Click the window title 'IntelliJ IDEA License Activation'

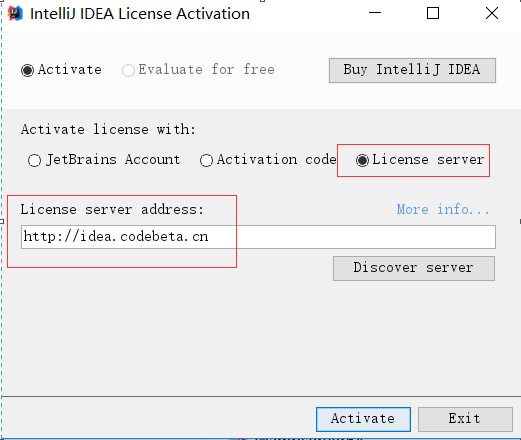pyautogui.click(x=140, y=14)
